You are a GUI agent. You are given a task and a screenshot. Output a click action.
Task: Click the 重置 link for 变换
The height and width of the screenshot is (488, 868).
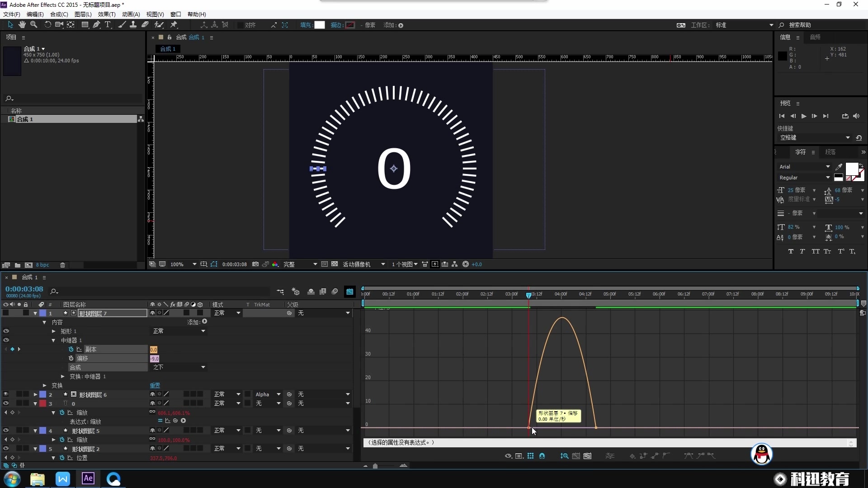coord(155,385)
